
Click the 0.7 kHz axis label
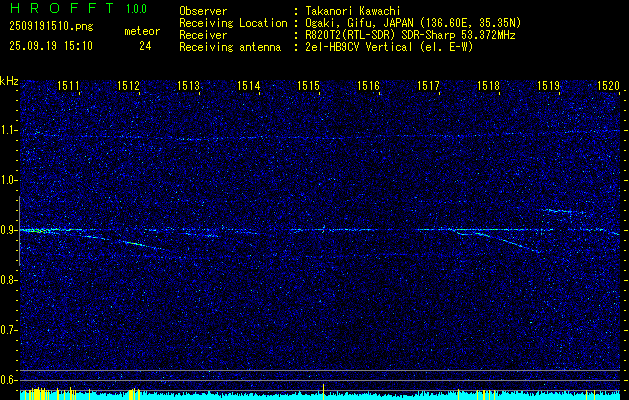click(9, 330)
